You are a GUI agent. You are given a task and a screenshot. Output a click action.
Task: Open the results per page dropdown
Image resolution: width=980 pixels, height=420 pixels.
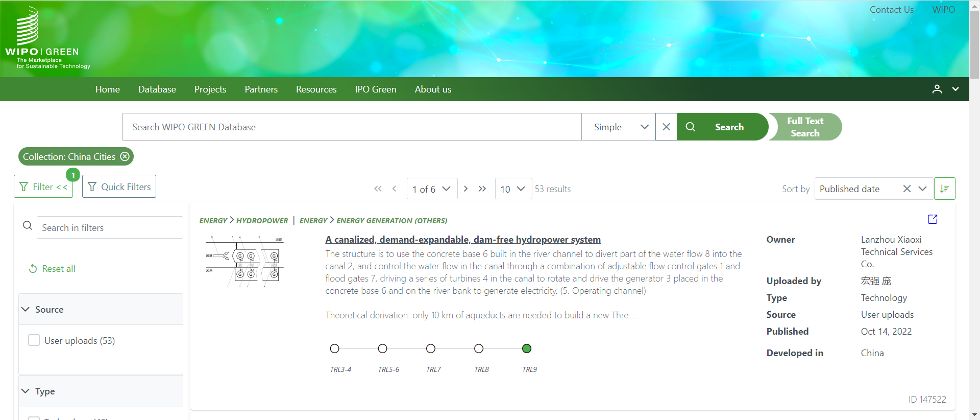click(x=512, y=189)
